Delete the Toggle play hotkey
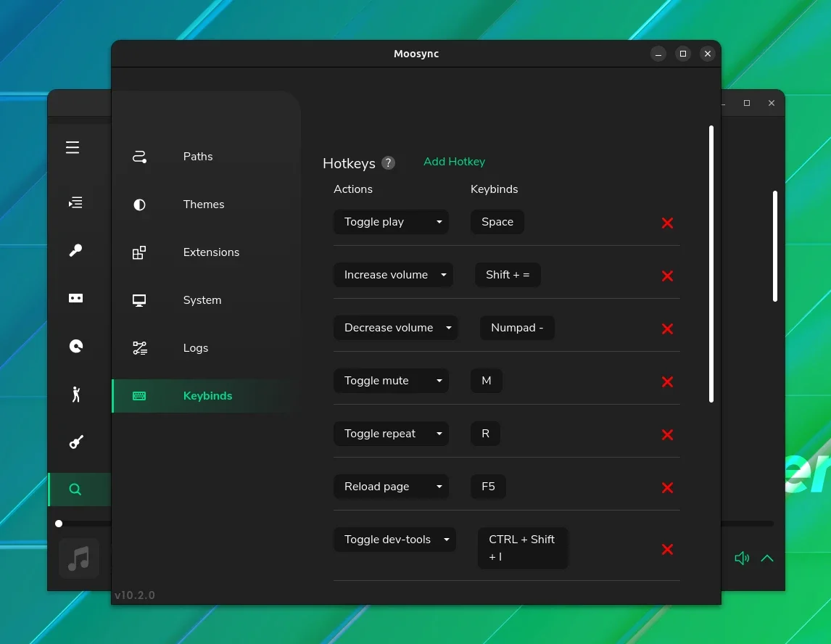831x644 pixels. 667,223
